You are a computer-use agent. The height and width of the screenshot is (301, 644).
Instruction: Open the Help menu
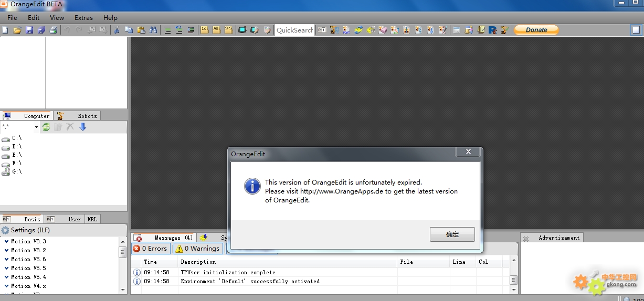(x=110, y=17)
